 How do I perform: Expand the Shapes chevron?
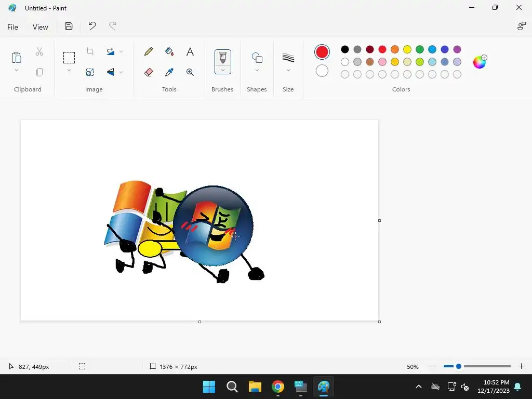[257, 70]
